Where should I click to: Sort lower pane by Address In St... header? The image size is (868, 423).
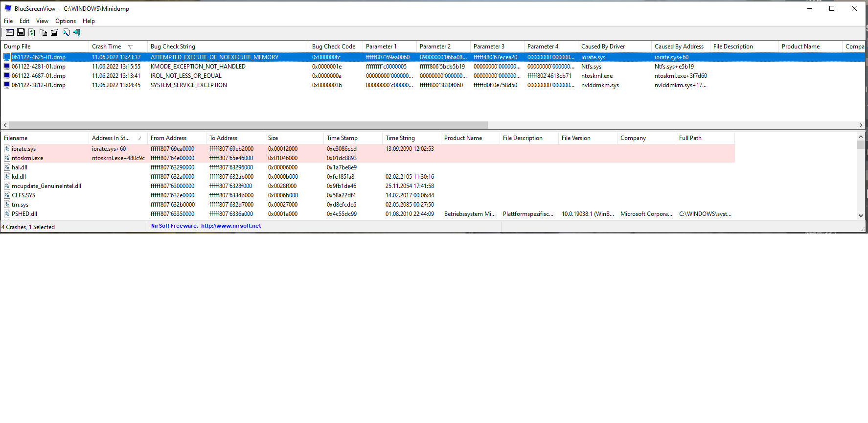[118, 138]
